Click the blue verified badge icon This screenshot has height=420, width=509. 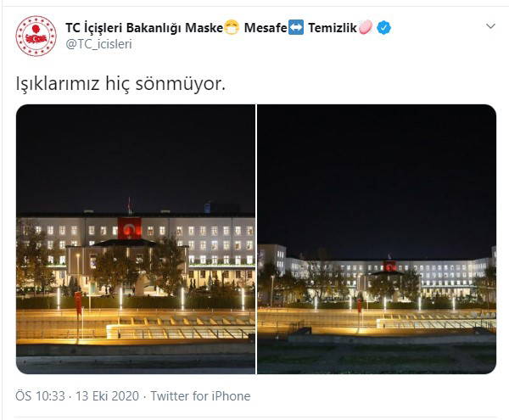point(384,28)
